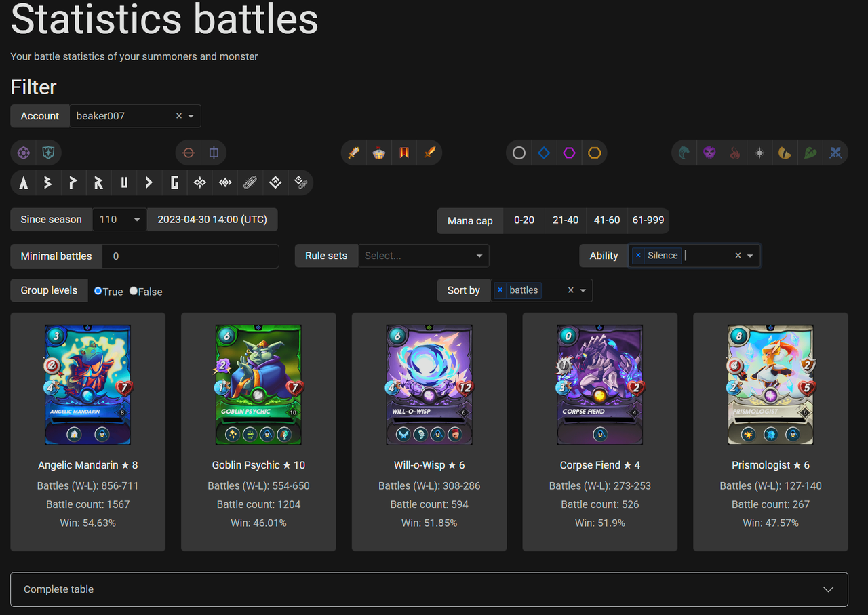Click the Minimal battles input field
Screen dimensions: 868x615
pyautogui.click(x=191, y=256)
